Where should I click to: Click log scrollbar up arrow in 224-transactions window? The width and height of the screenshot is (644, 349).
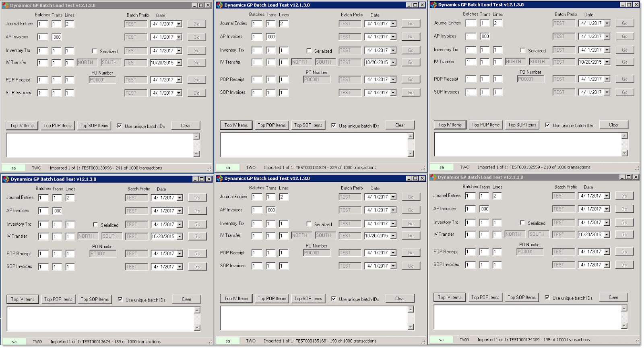click(411, 136)
